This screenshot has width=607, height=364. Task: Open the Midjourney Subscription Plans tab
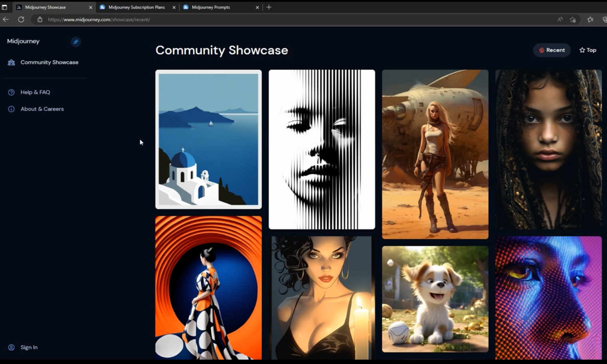[136, 7]
